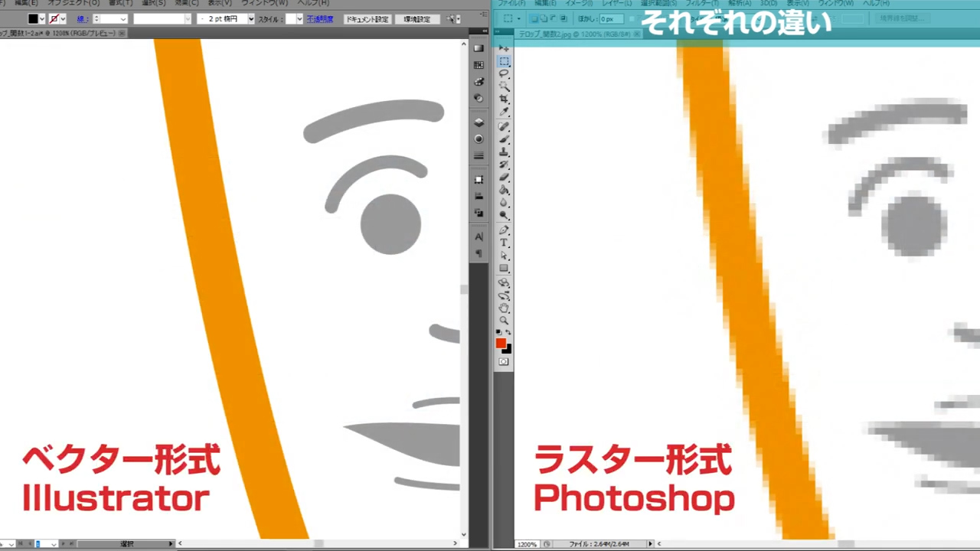Select the Rectangle shape tool
980x551 pixels.
[x=504, y=269]
